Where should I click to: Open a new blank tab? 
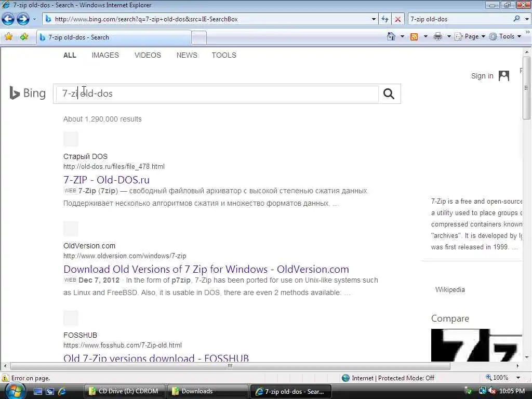pyautogui.click(x=199, y=37)
